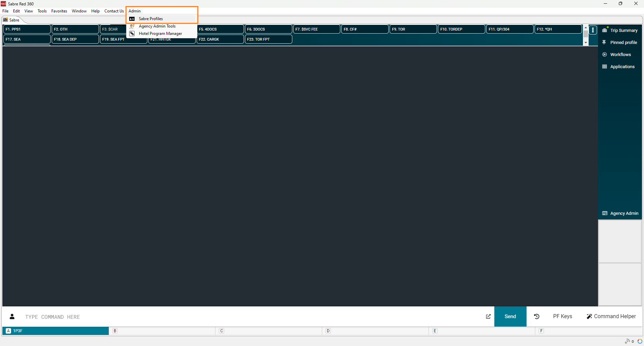644x346 pixels.
Task: Open Pinned profile panel
Action: (x=620, y=42)
